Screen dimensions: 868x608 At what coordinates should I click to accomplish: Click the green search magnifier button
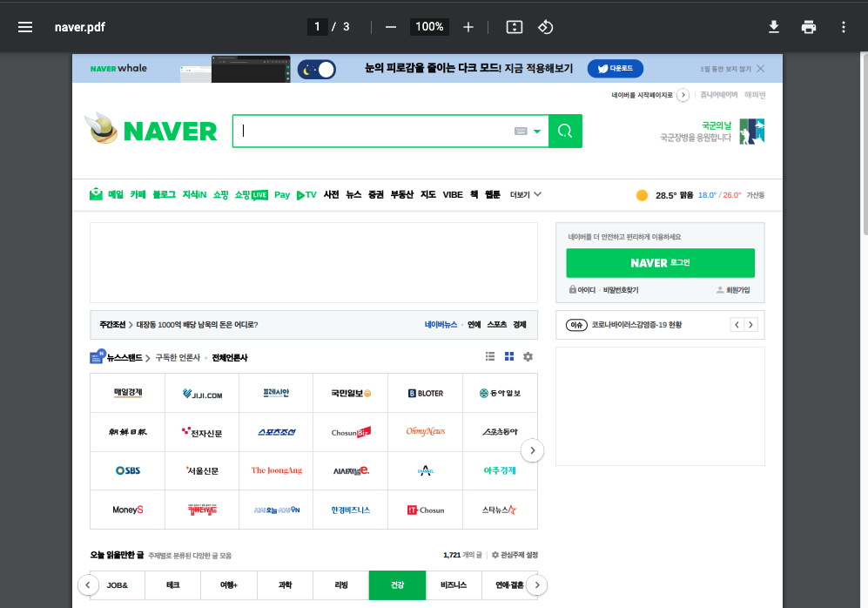(565, 131)
